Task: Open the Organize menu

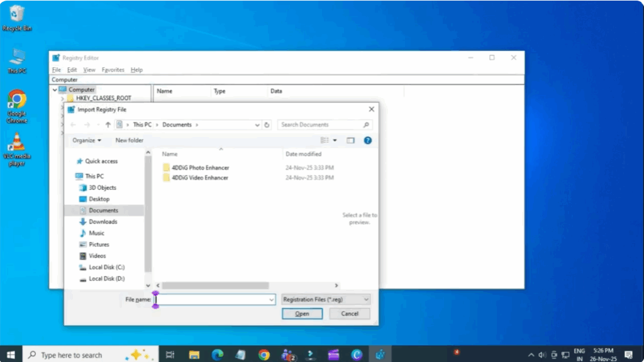Action: pyautogui.click(x=86, y=140)
